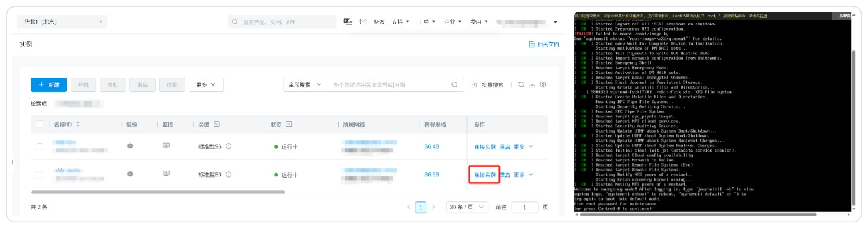Expand the 工单 menu in top bar
Screen dimensions: 868x228
(x=426, y=21)
